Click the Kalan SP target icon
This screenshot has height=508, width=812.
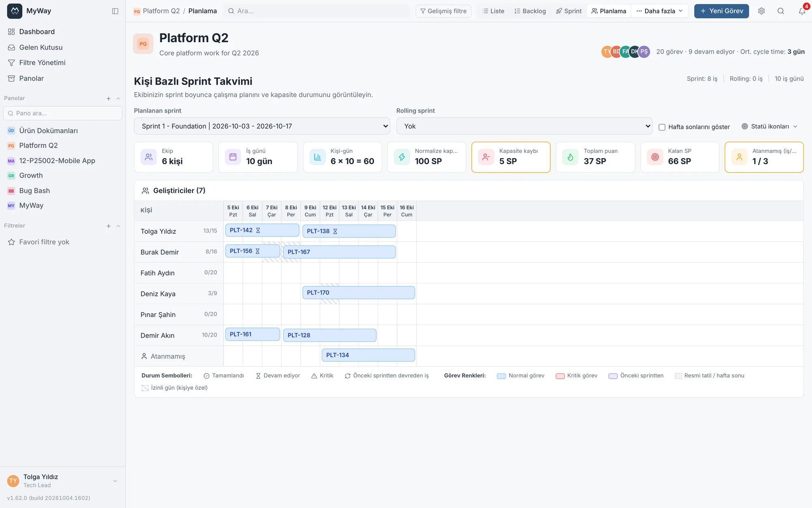655,157
